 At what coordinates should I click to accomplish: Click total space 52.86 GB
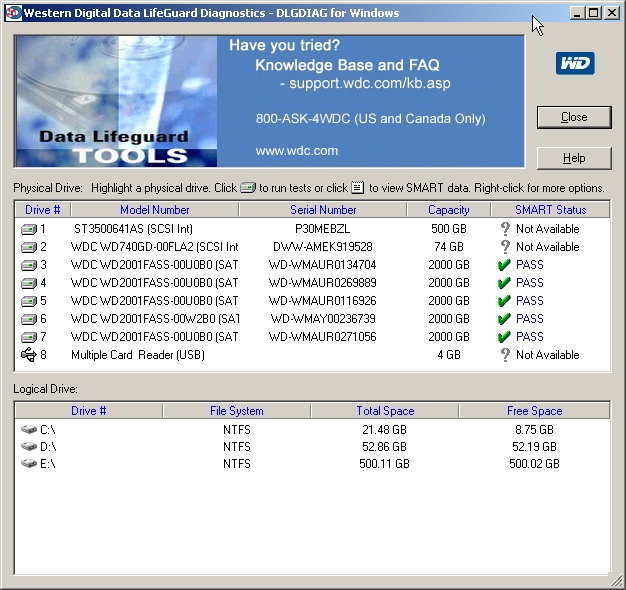(x=384, y=446)
